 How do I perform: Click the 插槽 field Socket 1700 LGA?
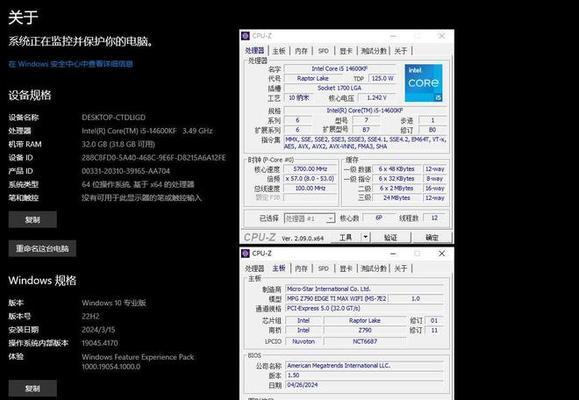pyautogui.click(x=340, y=88)
